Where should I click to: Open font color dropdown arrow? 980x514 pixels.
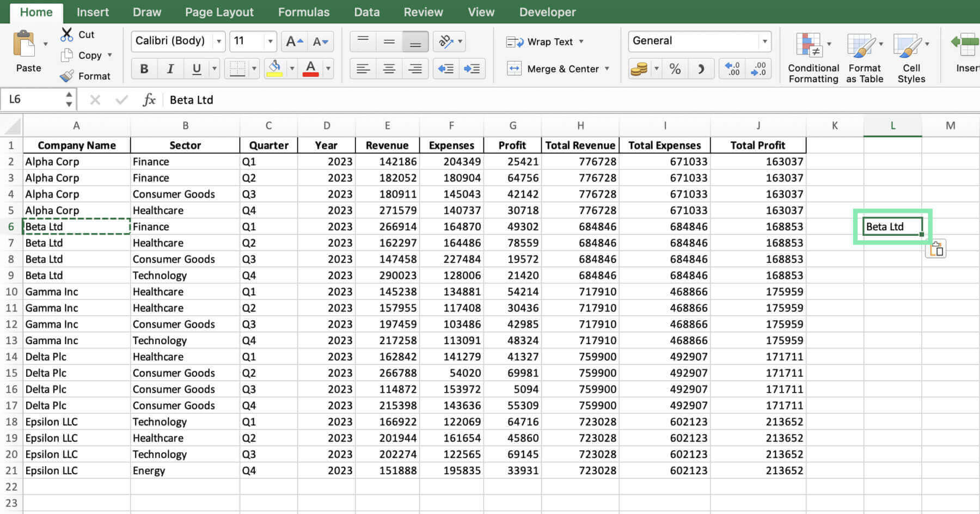coord(328,69)
